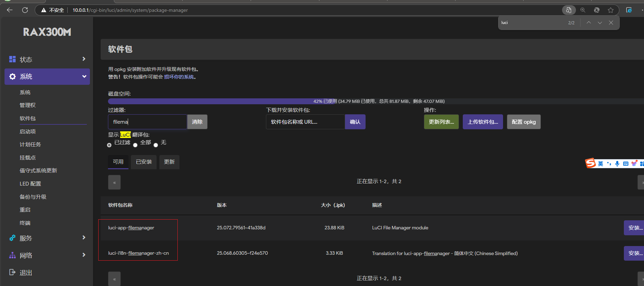Image resolution: width=644 pixels, height=286 pixels.
Task: Select the 已过滤 radio option
Action: pyautogui.click(x=109, y=145)
